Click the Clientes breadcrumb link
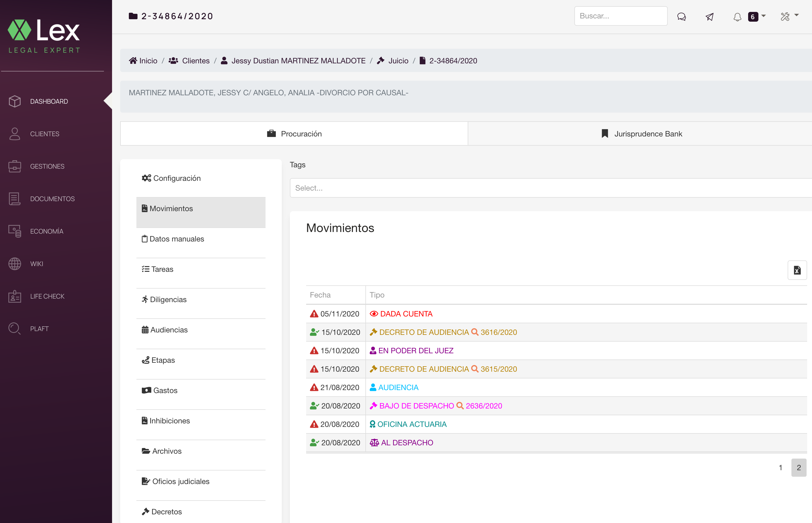 tap(189, 60)
